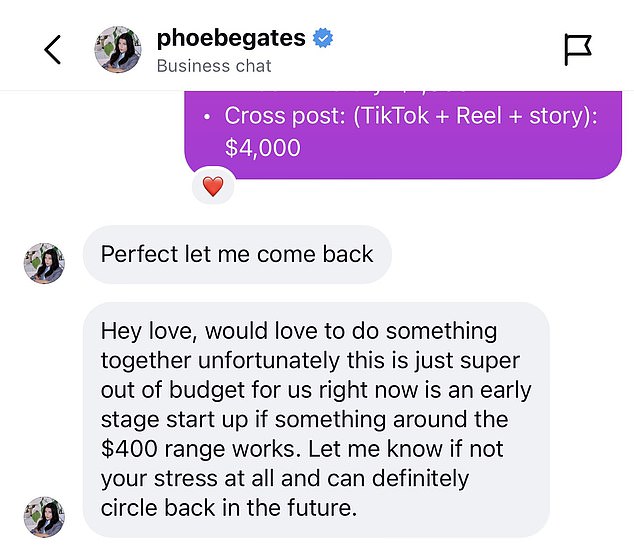Click the avatar beside the last message
Screen dimensions: 634x555
(44, 517)
